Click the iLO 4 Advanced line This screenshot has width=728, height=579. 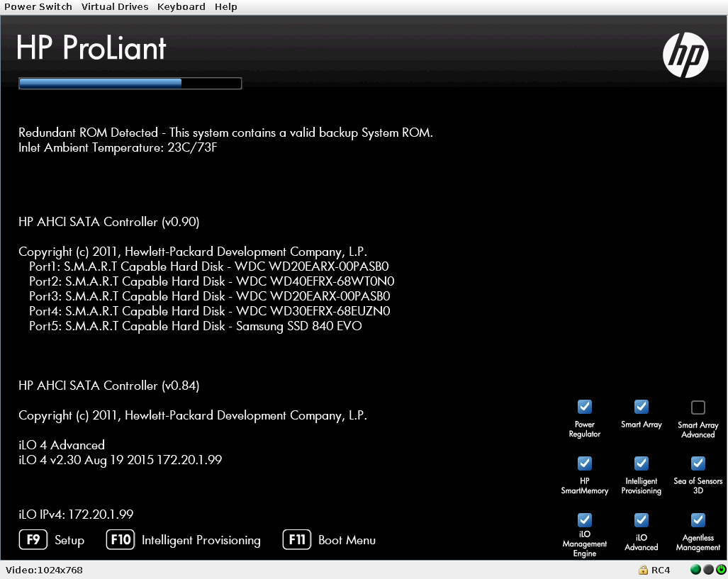[62, 445]
